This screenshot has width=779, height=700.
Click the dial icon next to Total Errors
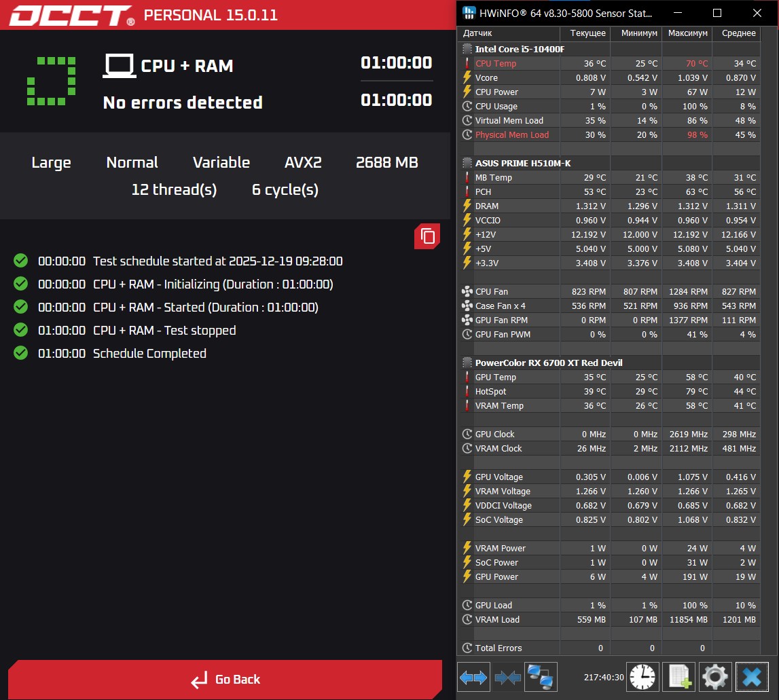[467, 648]
